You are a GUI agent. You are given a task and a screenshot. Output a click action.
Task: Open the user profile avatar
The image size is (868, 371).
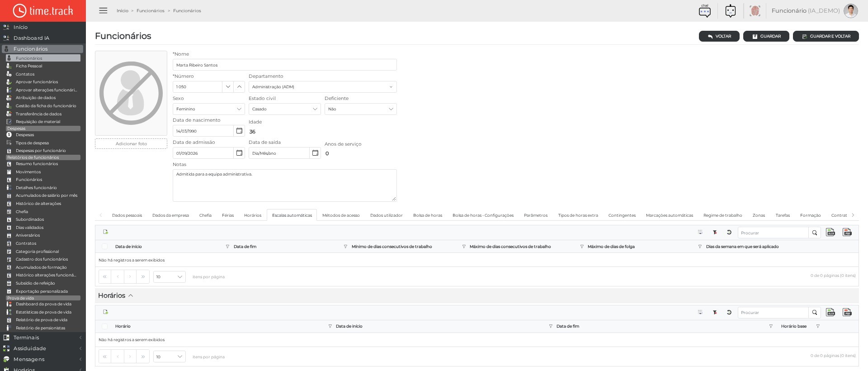pyautogui.click(x=850, y=11)
